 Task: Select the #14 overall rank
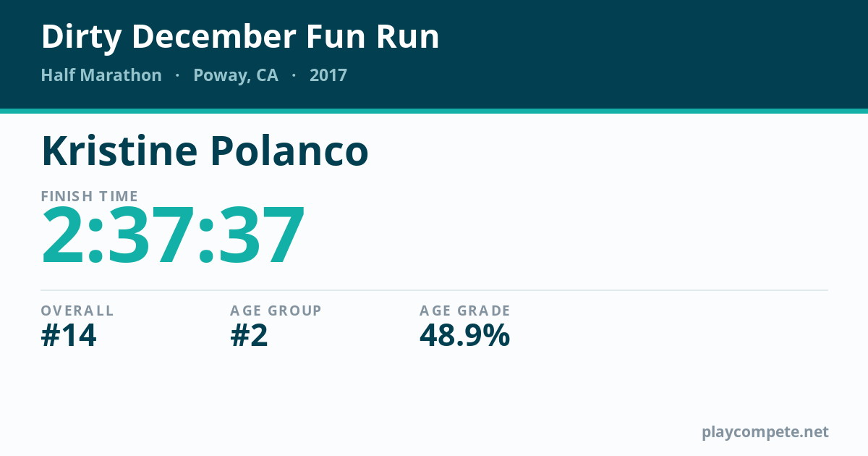pyautogui.click(x=69, y=336)
